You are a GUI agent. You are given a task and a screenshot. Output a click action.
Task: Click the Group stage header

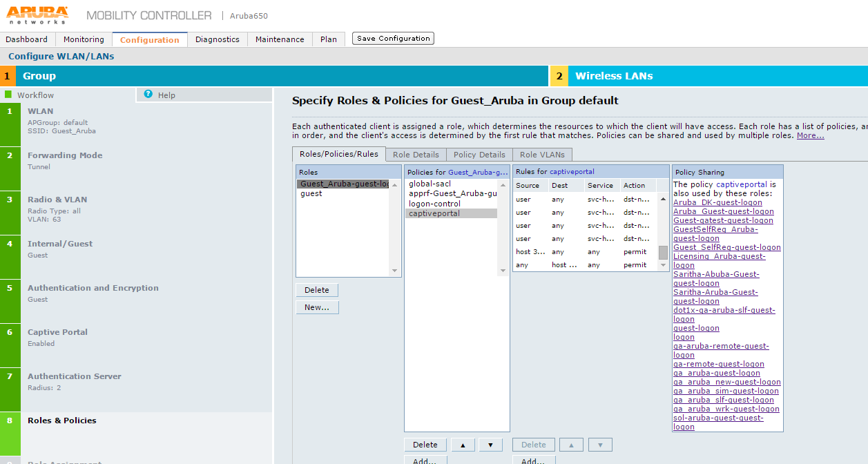(x=274, y=76)
